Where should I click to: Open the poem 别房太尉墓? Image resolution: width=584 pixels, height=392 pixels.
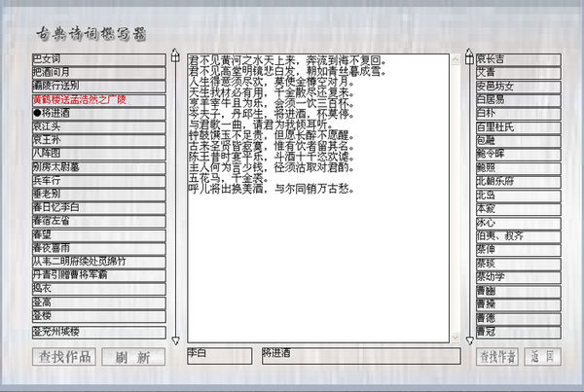pos(99,167)
